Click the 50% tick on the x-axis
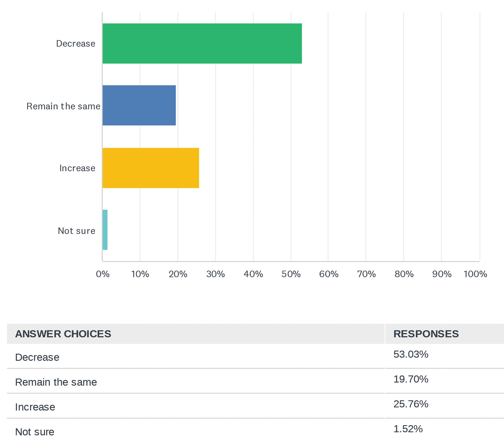The height and width of the screenshot is (441, 504). click(x=291, y=274)
